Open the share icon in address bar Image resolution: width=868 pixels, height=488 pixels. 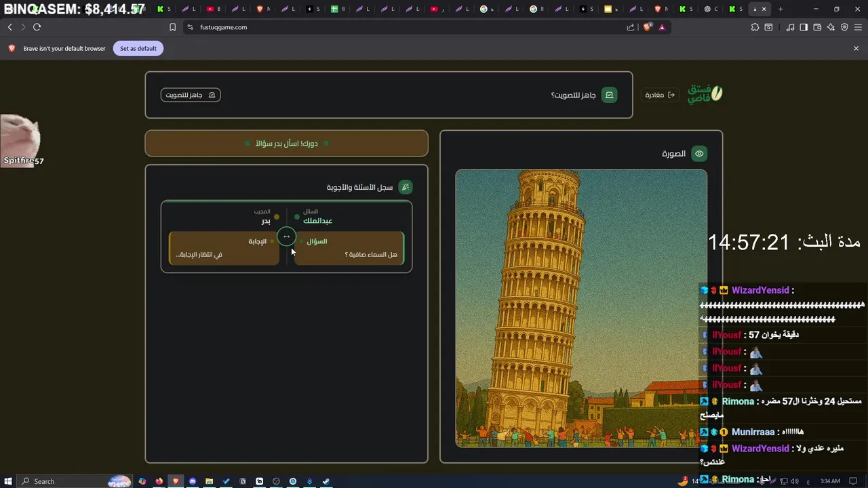point(631,27)
